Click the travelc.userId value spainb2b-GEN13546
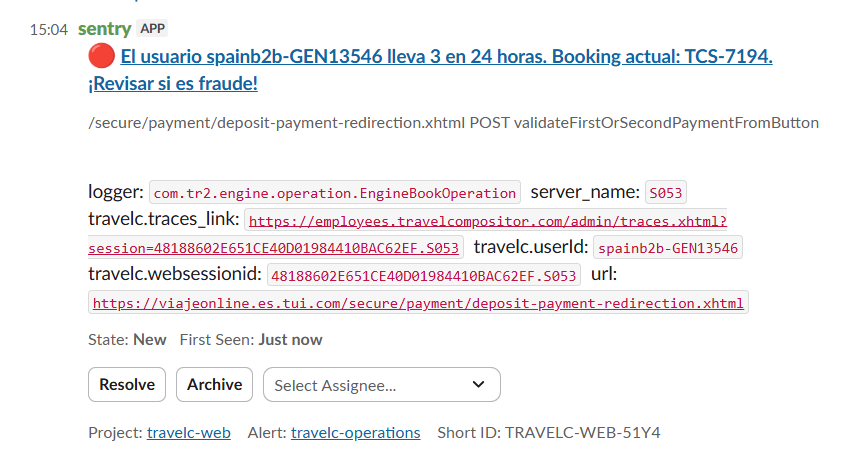Viewport: 846px width, 453px height. [x=668, y=248]
